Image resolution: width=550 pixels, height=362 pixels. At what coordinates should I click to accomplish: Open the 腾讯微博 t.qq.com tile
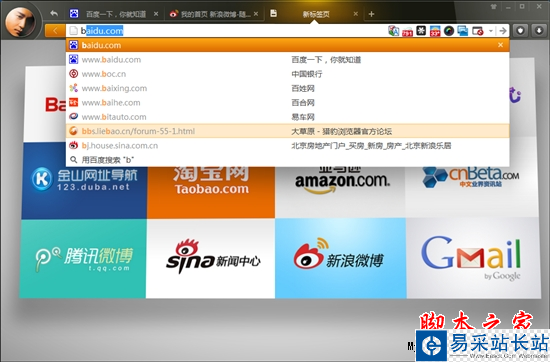(x=83, y=259)
